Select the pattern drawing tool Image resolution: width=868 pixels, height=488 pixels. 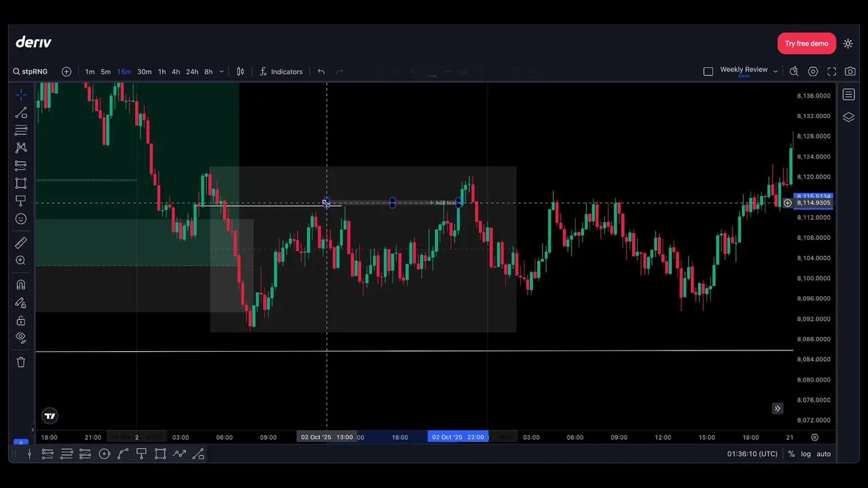pyautogui.click(x=21, y=148)
